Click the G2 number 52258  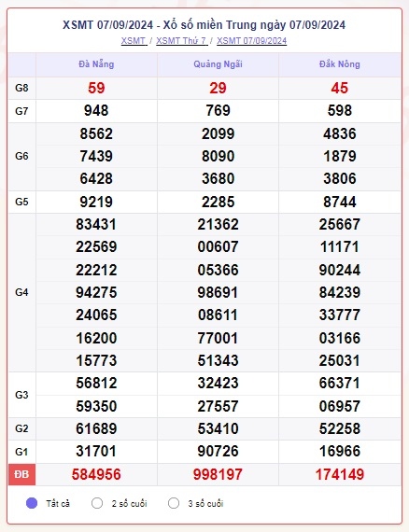339,428
